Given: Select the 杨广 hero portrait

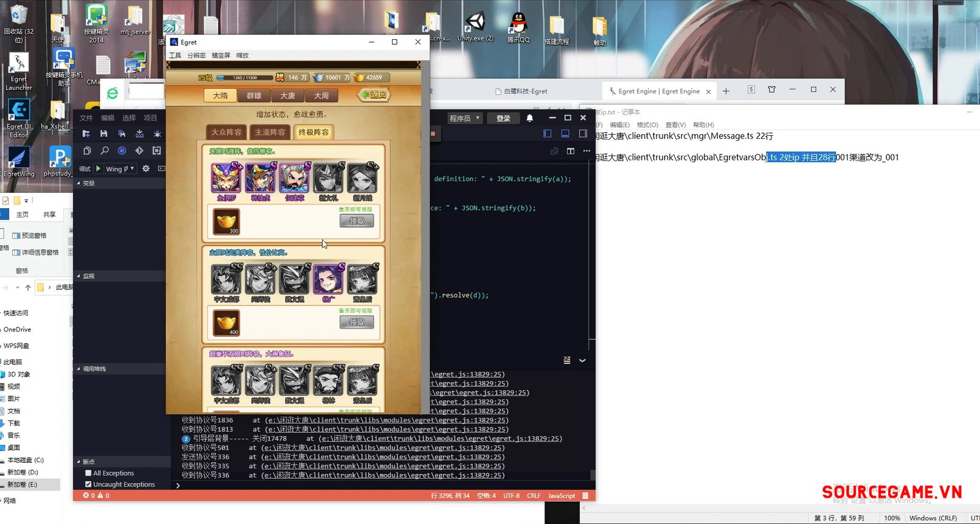Looking at the screenshot, I should tap(328, 279).
